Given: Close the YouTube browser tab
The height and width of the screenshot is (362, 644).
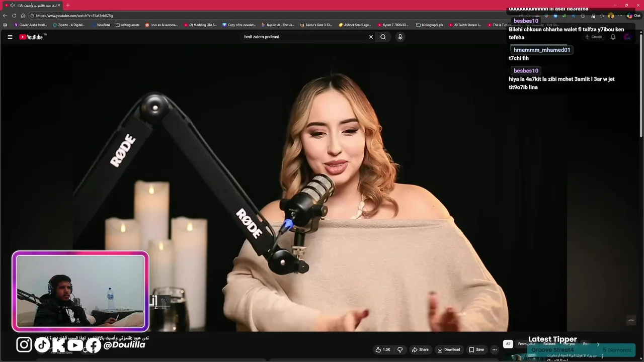Looking at the screenshot, I should pyautogui.click(x=59, y=5).
